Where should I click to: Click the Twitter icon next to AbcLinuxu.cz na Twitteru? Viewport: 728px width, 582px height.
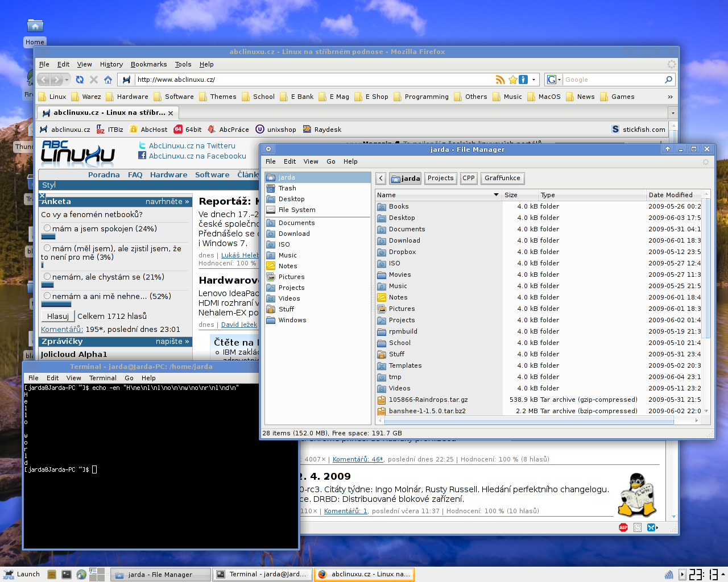click(142, 145)
